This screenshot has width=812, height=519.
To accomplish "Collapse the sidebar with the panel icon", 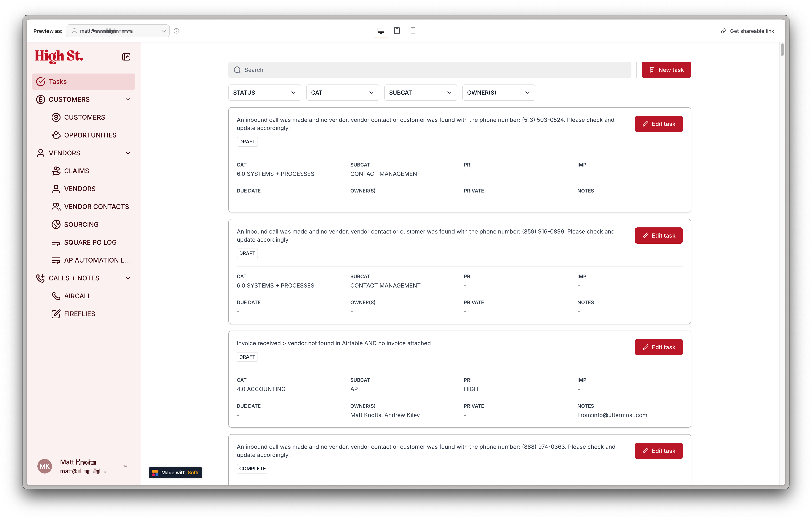I will click(x=126, y=57).
